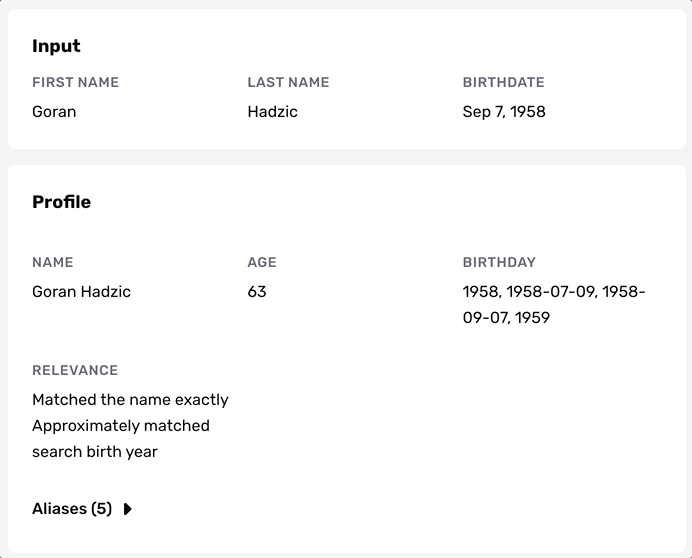This screenshot has width=692, height=558.
Task: Click the Profile section heading
Action: click(61, 202)
